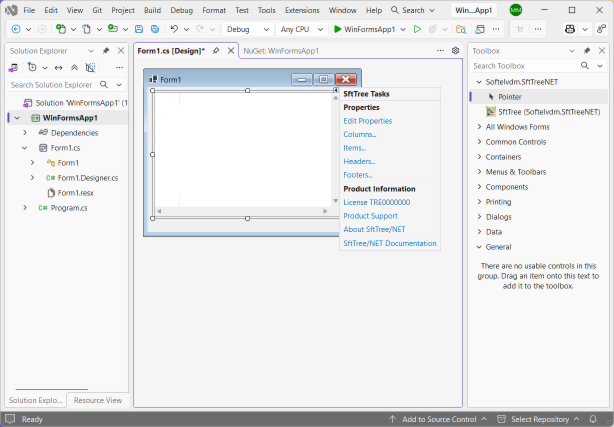614x427 pixels.
Task: Click the search icon in Search Toolbox
Action: (585, 66)
